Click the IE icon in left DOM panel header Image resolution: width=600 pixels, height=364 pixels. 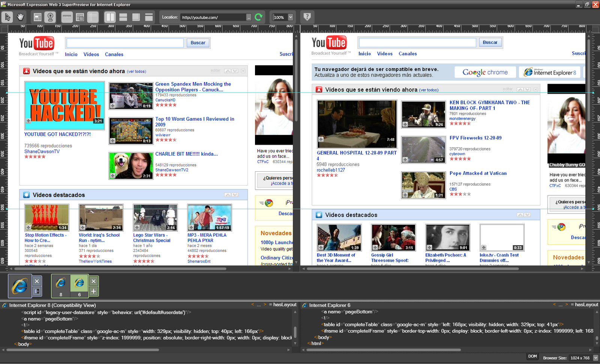pyautogui.click(x=4, y=305)
